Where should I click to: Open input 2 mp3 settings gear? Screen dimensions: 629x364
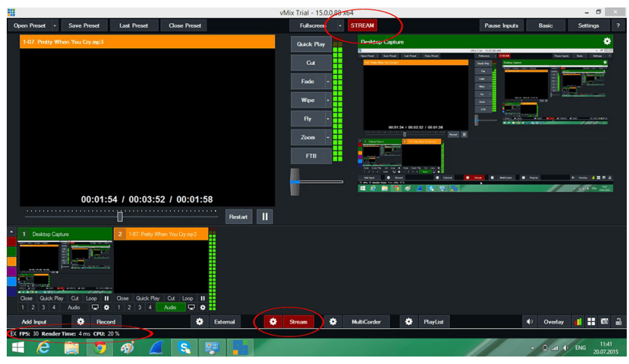point(202,308)
